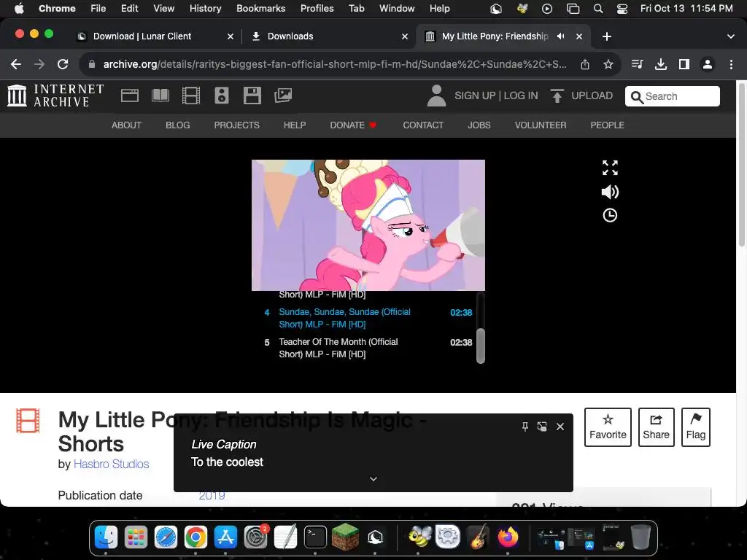Mute the player with the speaker icon
This screenshot has width=747, height=560.
click(610, 192)
